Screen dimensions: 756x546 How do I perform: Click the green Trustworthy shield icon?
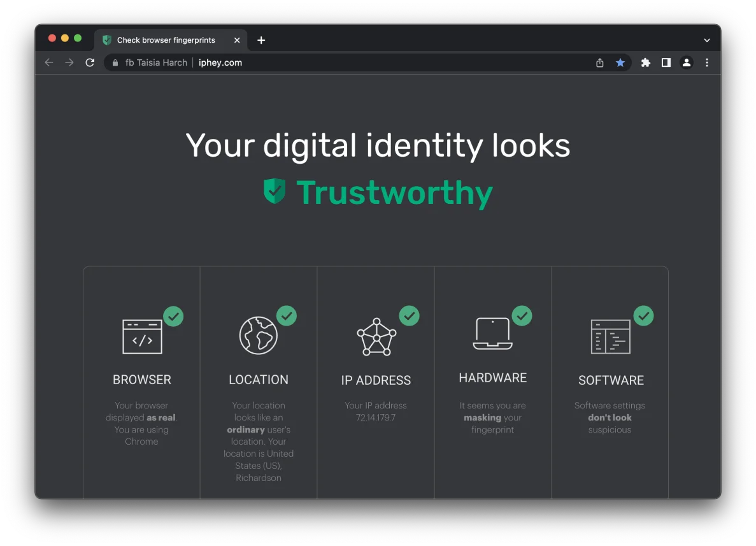[x=275, y=191]
